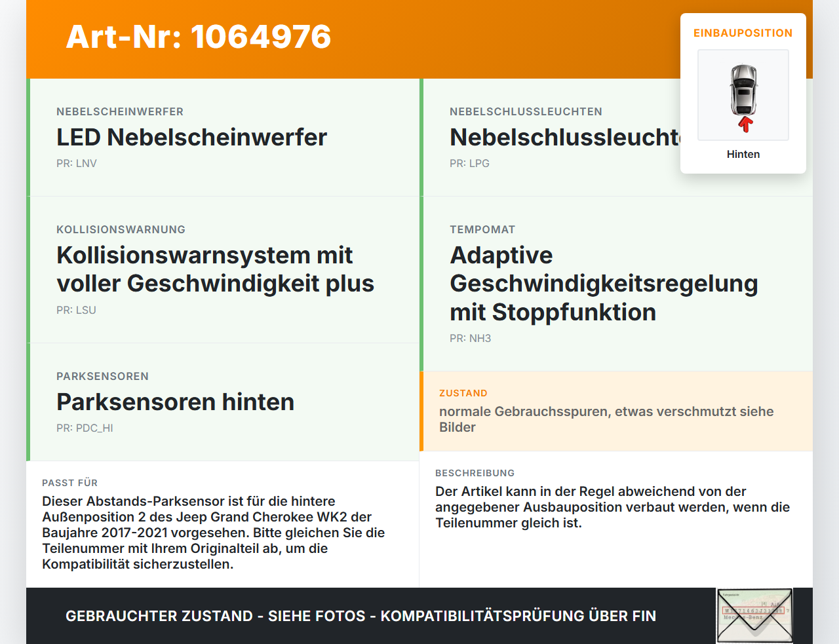This screenshot has width=839, height=644.
Task: Open the vehicle registration thumbnail in footer
Action: point(754,616)
